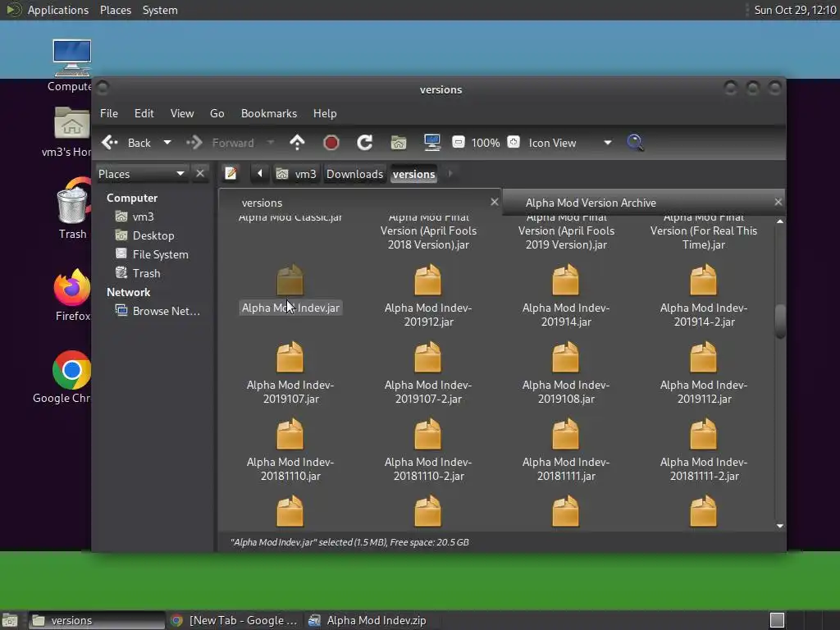
Task: Stop loading with the red stop icon
Action: [331, 143]
